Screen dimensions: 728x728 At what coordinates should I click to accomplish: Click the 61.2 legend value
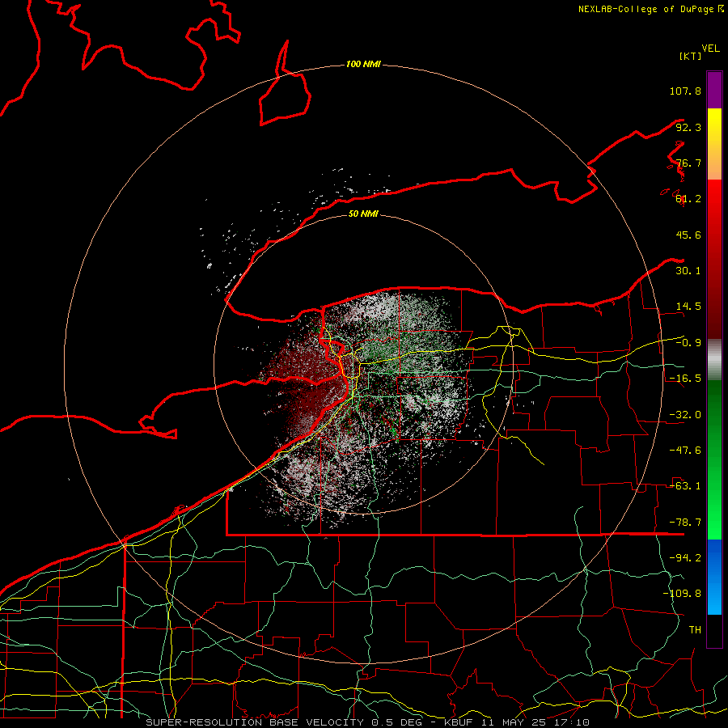tap(688, 199)
